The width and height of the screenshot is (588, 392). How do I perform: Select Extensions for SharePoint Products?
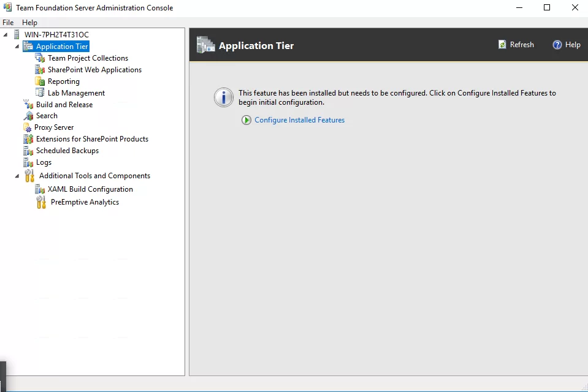[x=92, y=139]
